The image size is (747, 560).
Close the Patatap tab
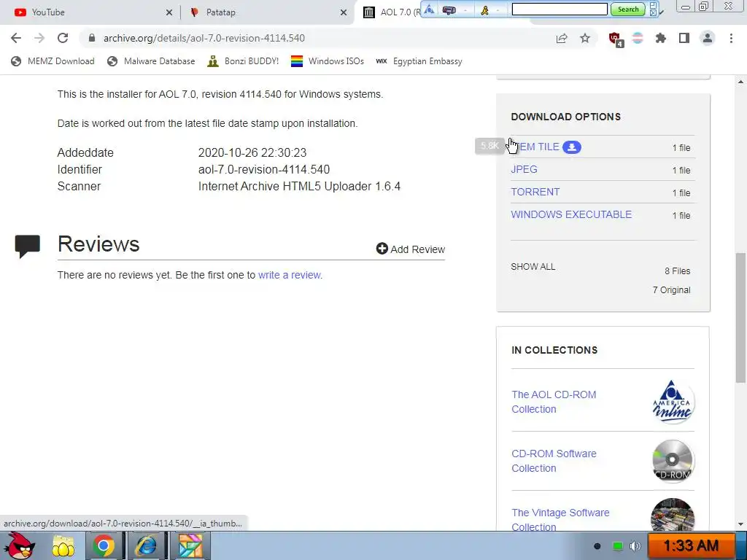point(344,12)
